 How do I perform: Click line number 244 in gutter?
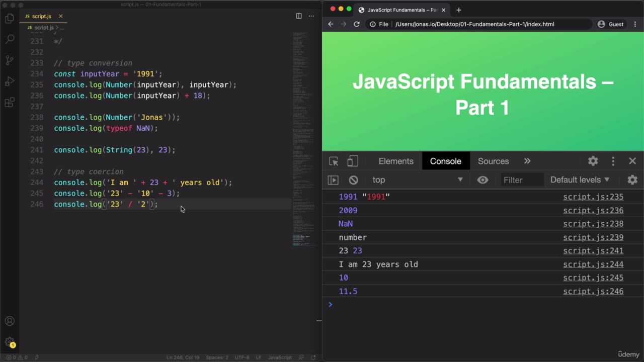(x=37, y=183)
